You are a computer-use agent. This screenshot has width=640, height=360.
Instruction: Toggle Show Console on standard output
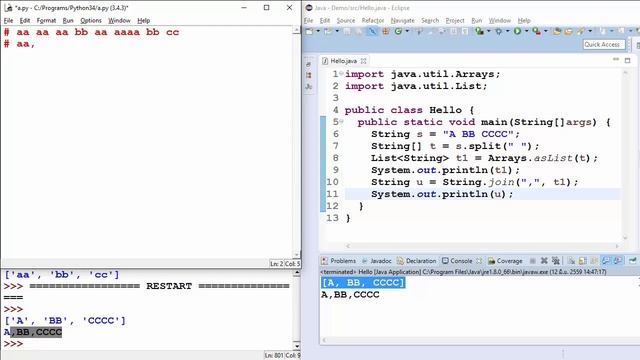(606, 261)
